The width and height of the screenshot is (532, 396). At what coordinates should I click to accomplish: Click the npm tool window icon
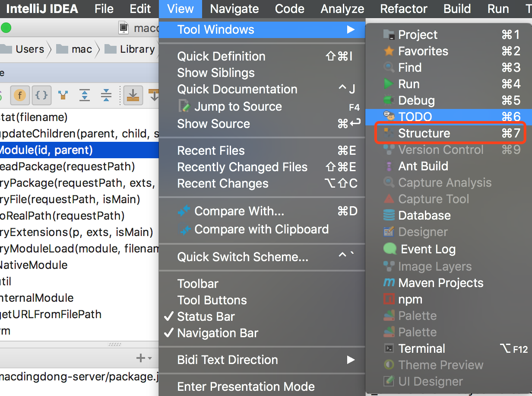[409, 299]
